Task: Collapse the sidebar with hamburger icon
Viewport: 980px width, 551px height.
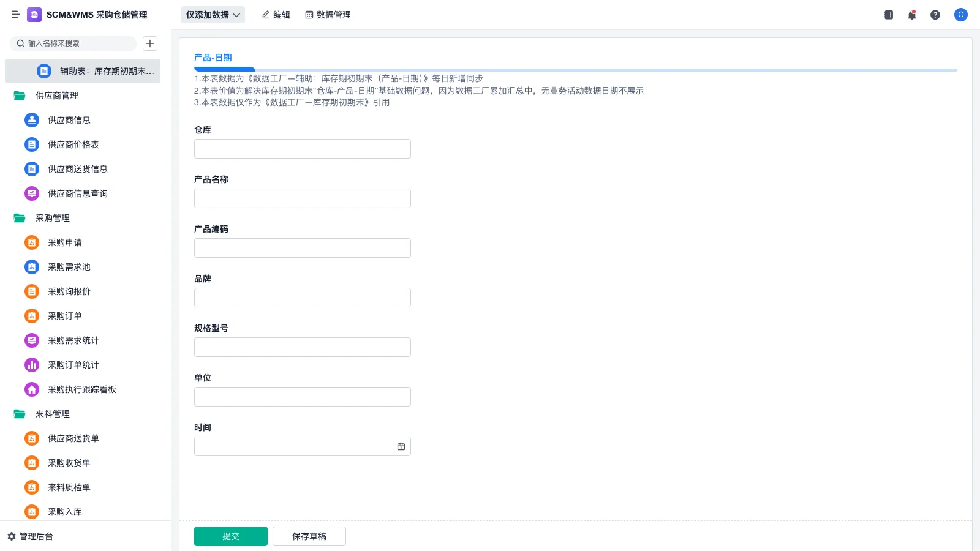Action: click(16, 15)
